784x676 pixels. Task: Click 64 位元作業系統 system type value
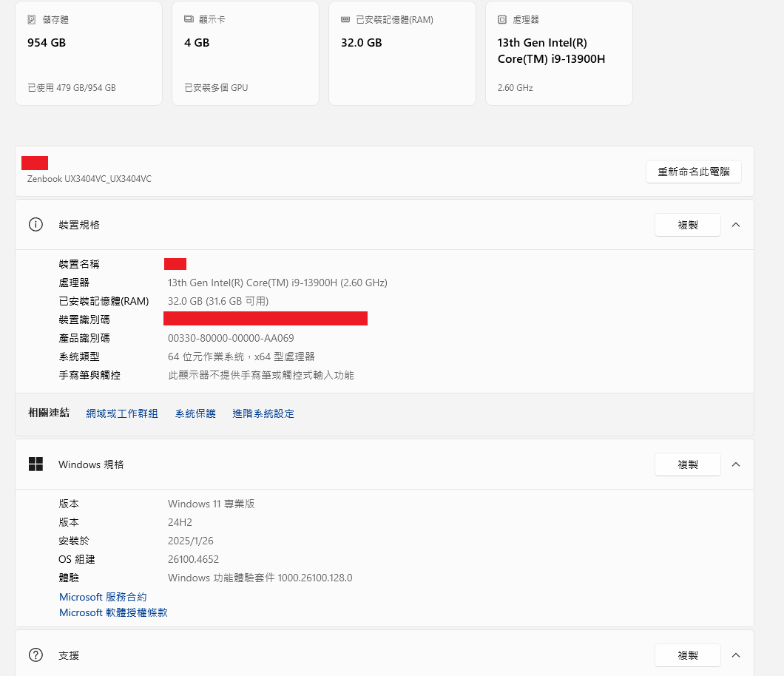tap(241, 356)
